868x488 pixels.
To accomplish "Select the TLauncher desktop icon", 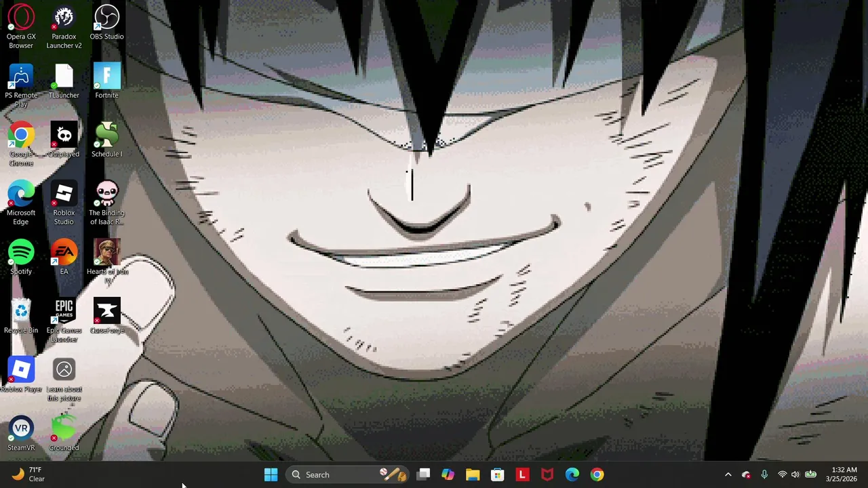I will [64, 81].
